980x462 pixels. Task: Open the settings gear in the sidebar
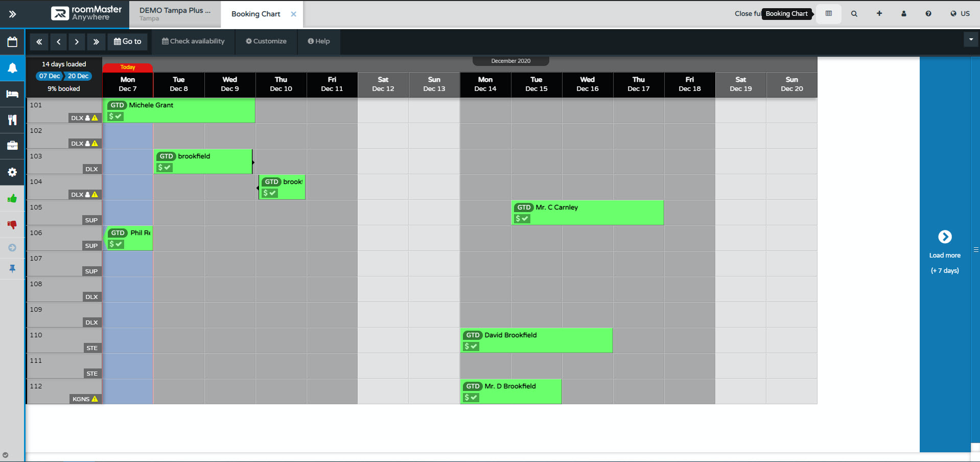pyautogui.click(x=12, y=172)
